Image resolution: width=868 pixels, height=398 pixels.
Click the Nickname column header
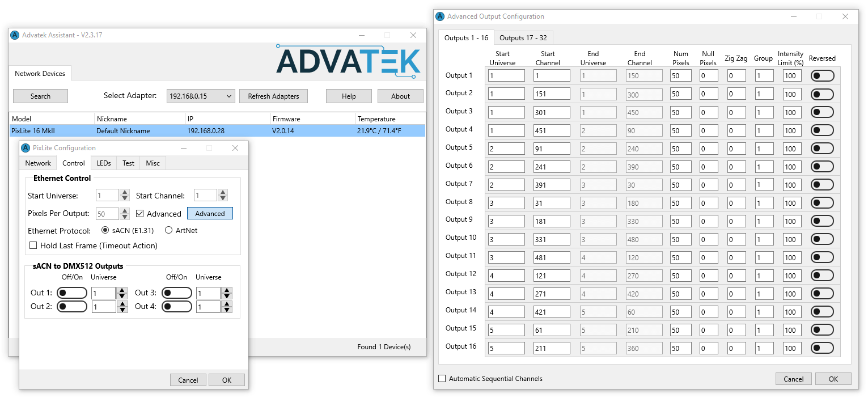(x=140, y=119)
